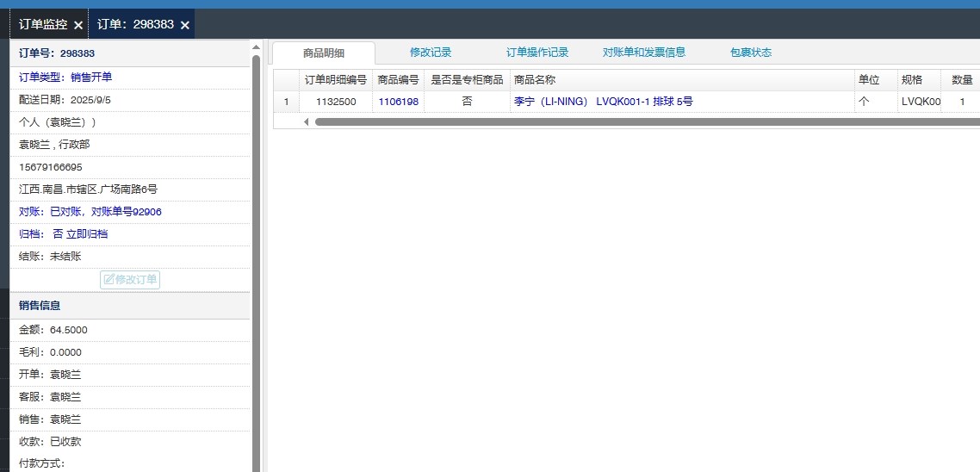Open the 订单操作记录 tab
This screenshot has width=980, height=472.
537,53
